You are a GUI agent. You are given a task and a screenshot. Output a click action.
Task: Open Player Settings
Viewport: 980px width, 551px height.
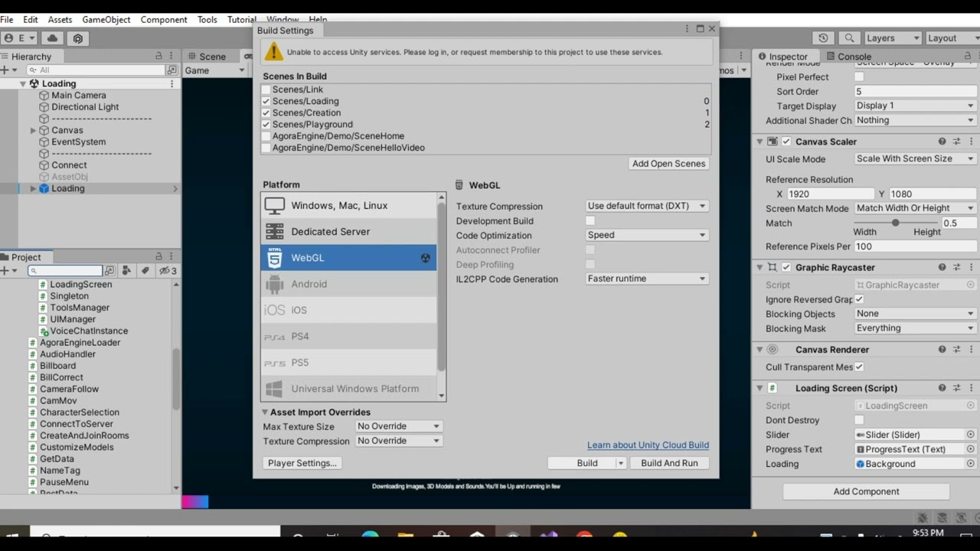click(x=302, y=463)
